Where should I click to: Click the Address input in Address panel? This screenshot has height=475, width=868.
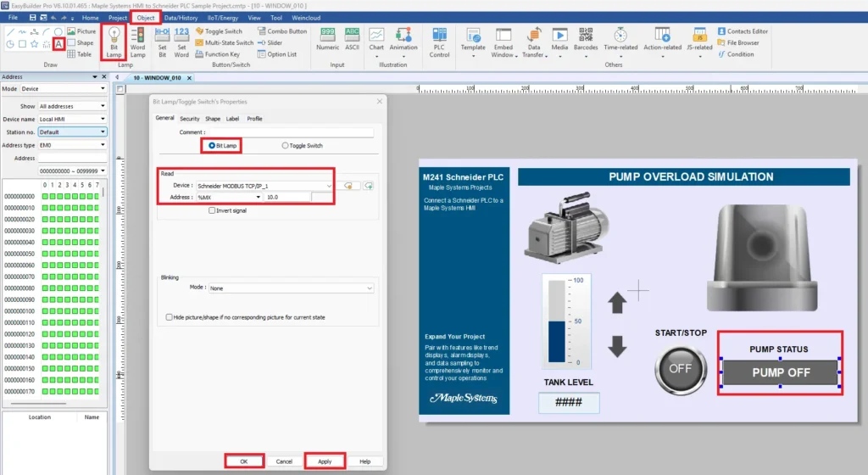pyautogui.click(x=72, y=159)
